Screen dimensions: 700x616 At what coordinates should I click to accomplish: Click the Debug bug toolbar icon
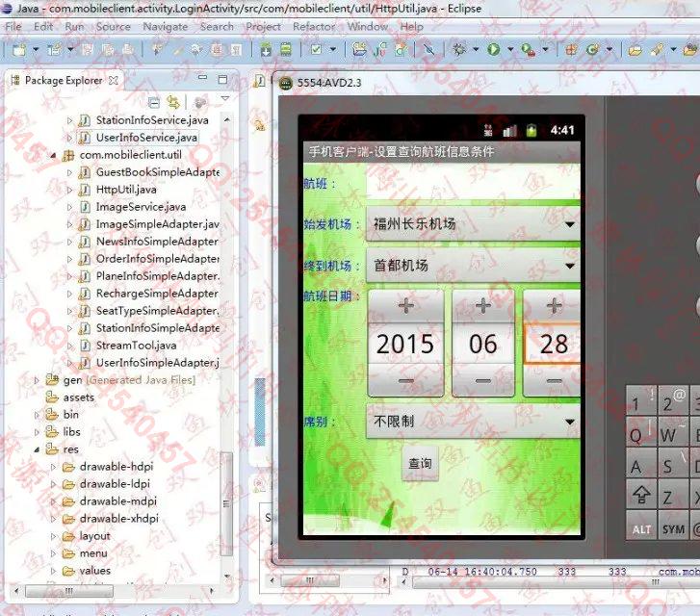pos(458,49)
